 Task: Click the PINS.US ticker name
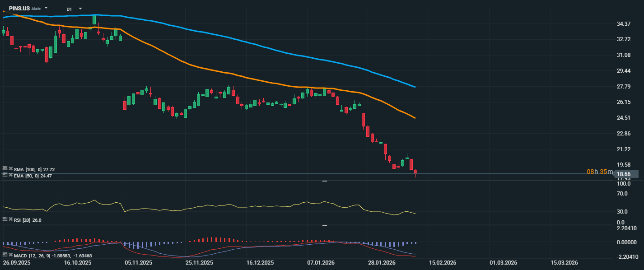19,8
